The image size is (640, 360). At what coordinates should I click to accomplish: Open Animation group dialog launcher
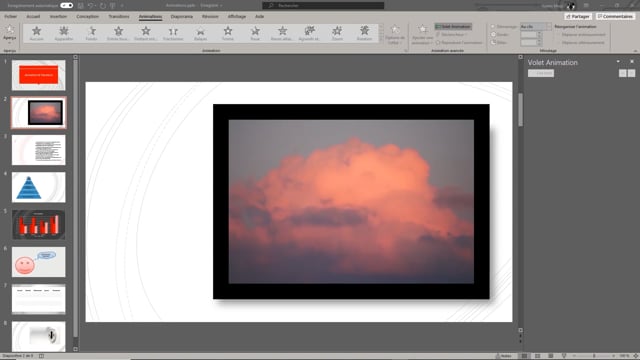pos(406,51)
